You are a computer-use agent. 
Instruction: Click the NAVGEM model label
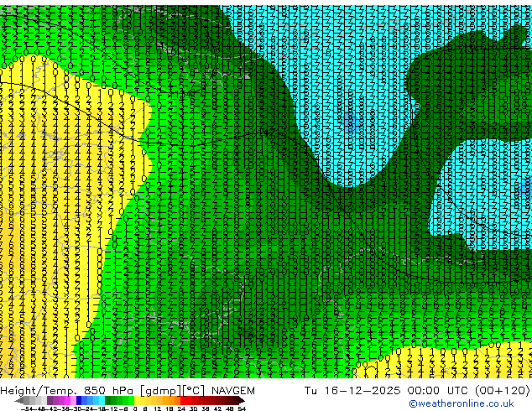tap(232, 391)
